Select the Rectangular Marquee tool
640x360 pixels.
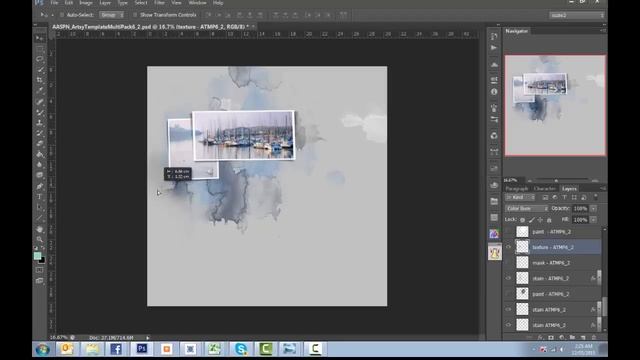point(40,49)
